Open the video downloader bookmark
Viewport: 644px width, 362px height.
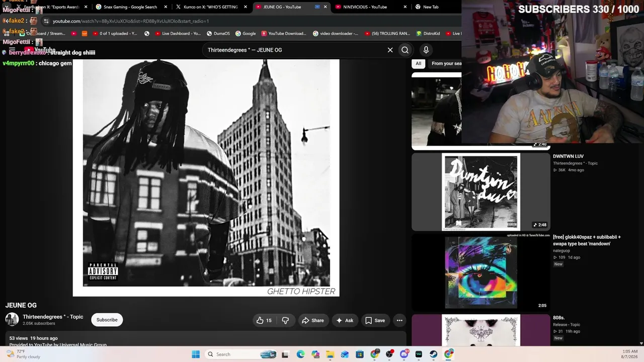[x=336, y=34]
